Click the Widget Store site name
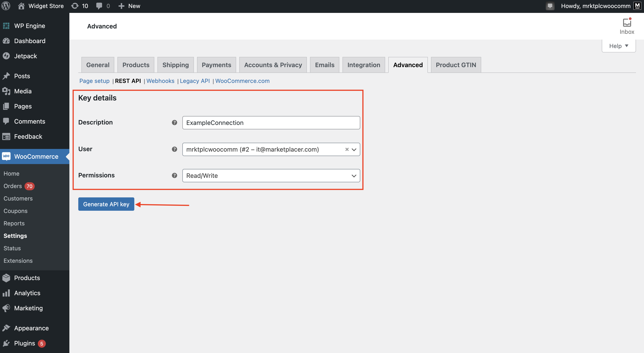This screenshot has width=644, height=353. pos(46,6)
